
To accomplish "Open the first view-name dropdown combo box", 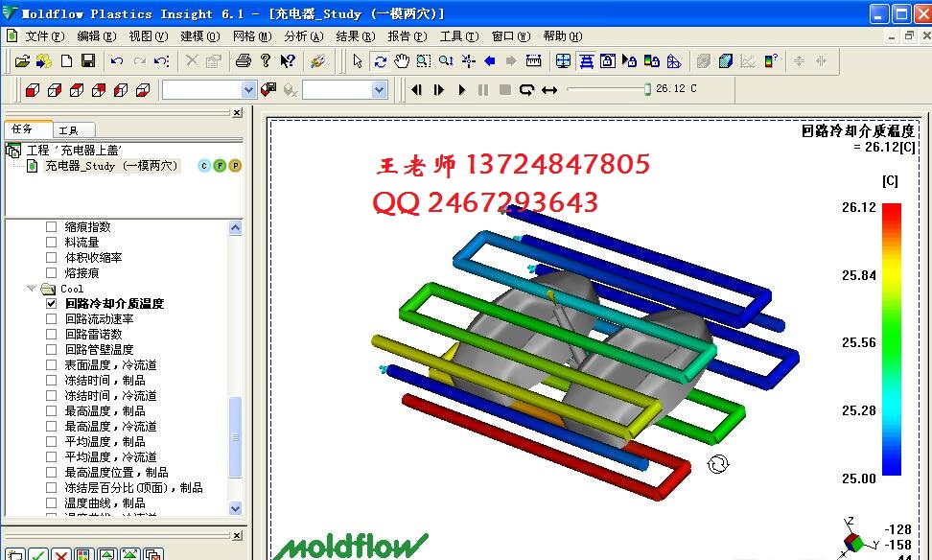I will (249, 90).
